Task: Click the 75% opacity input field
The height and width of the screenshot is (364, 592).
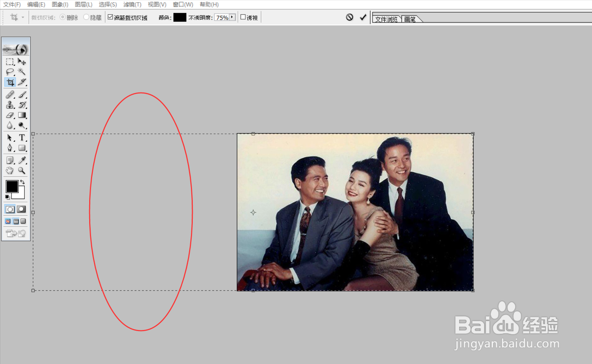Action: tap(222, 17)
